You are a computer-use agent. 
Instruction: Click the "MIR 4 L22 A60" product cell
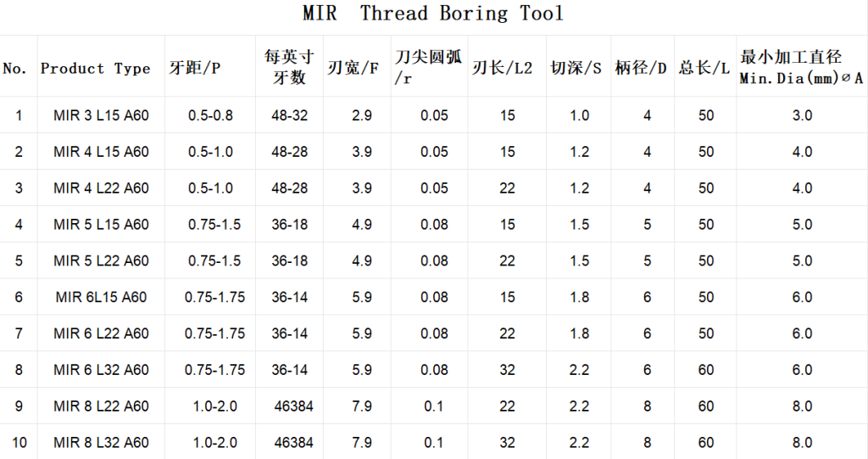pyautogui.click(x=101, y=188)
